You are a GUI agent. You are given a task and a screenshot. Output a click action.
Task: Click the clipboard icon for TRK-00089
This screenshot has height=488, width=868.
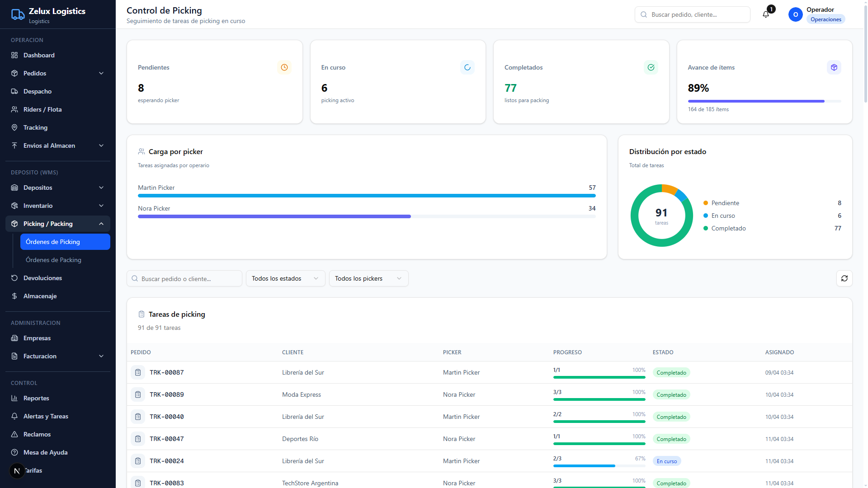coord(138,394)
